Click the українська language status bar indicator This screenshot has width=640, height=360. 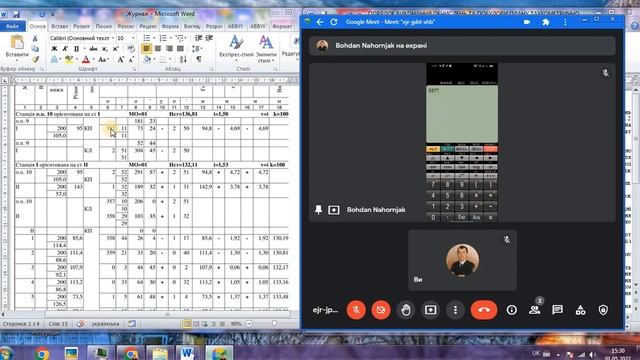click(105, 324)
